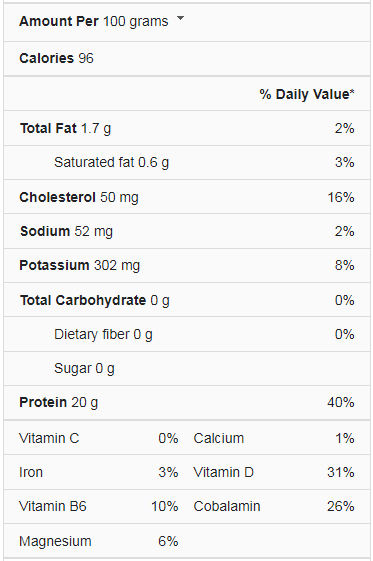Click the Magnesium label
Viewport: 373px width, 561px height.
(55, 541)
